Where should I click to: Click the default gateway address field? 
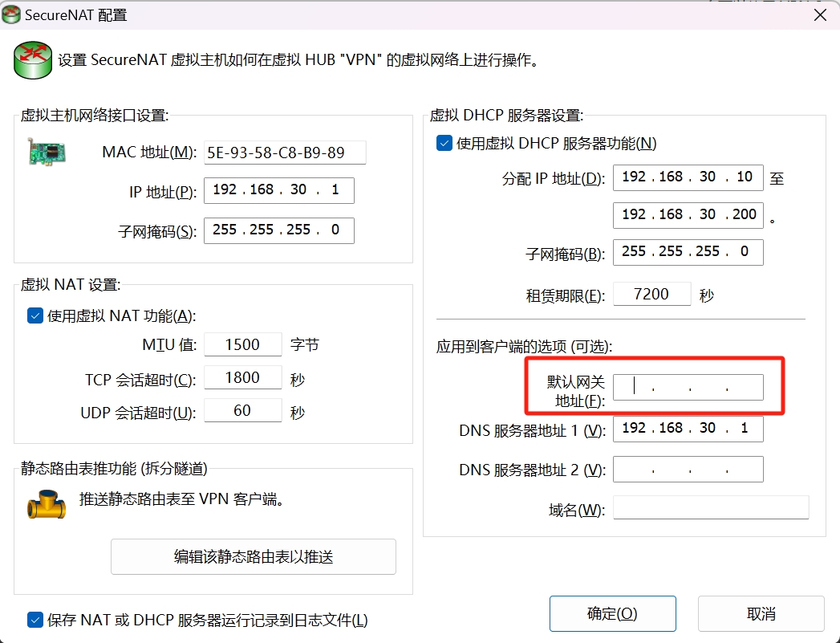[x=688, y=388]
